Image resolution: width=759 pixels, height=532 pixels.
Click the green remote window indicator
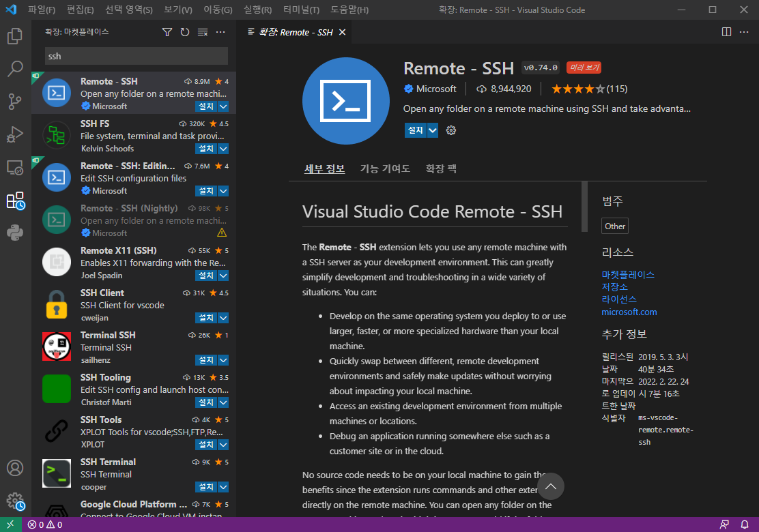tap(11, 524)
